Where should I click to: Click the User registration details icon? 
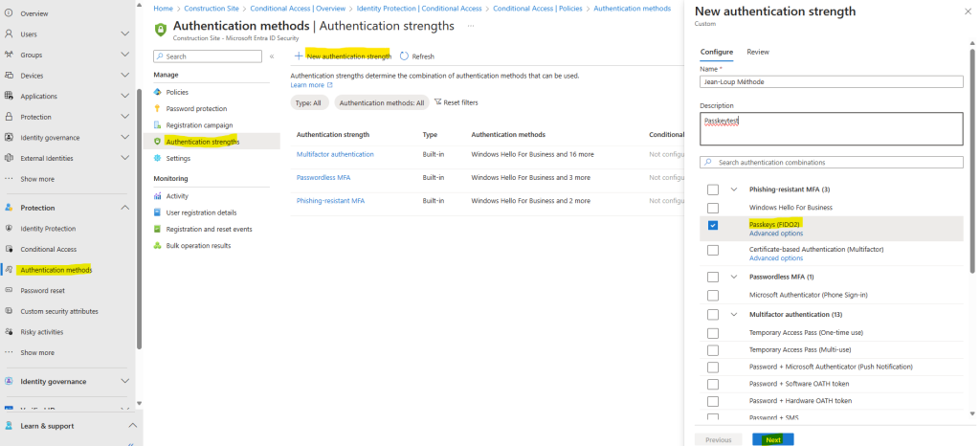tap(158, 212)
